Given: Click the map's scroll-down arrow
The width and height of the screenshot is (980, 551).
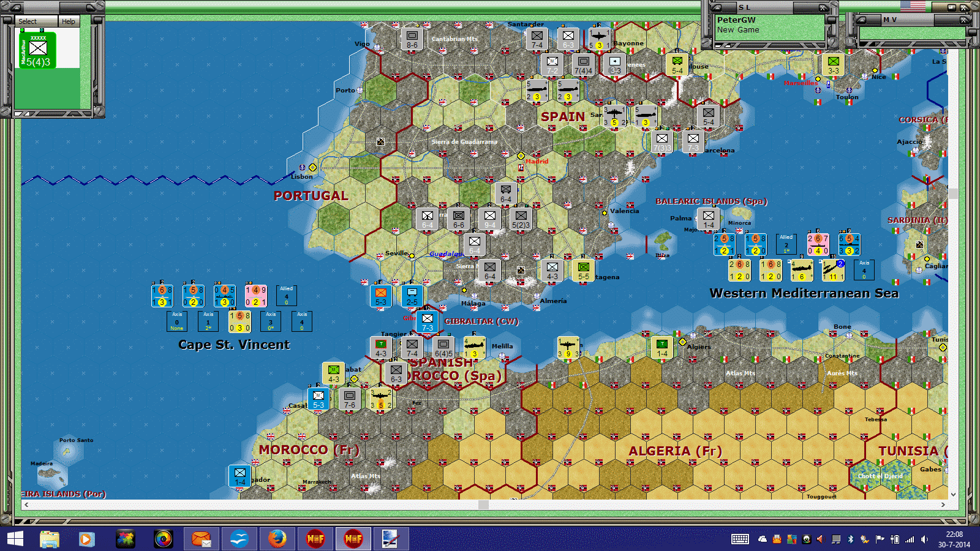Looking at the screenshot, I should click(953, 495).
